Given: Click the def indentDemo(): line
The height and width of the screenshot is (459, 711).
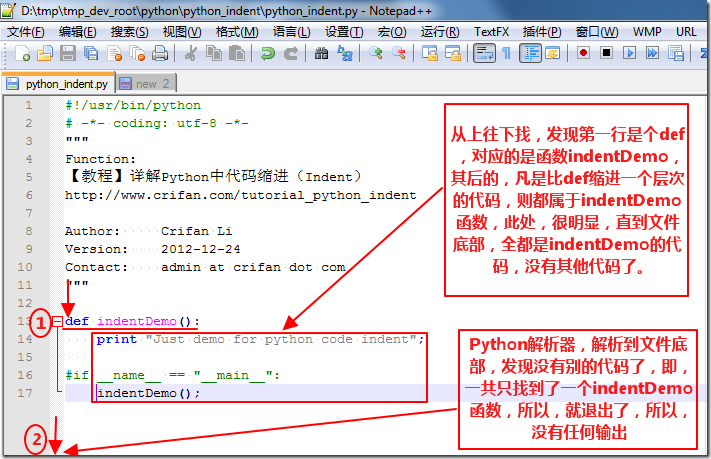Looking at the screenshot, I should click(x=132, y=321).
